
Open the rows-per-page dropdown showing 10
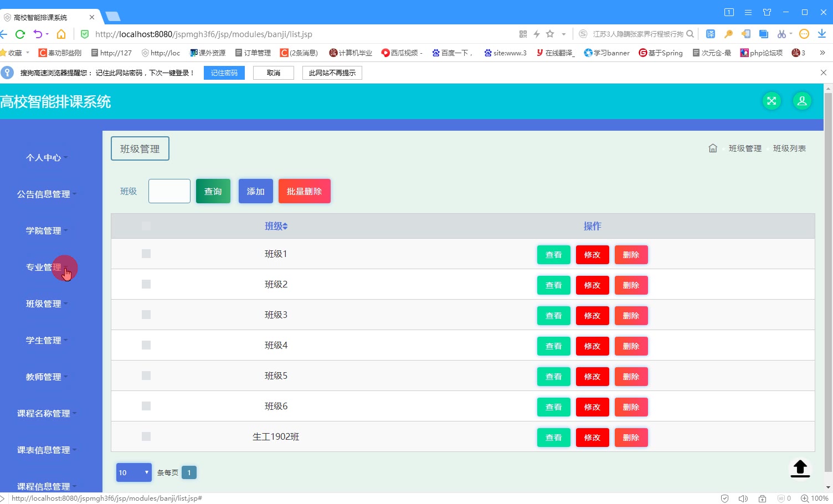(x=134, y=472)
